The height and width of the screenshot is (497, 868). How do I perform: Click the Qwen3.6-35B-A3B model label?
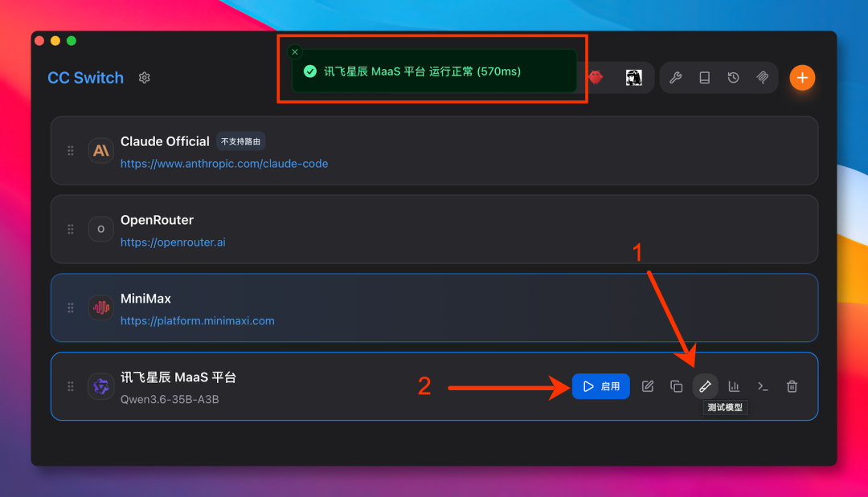170,399
